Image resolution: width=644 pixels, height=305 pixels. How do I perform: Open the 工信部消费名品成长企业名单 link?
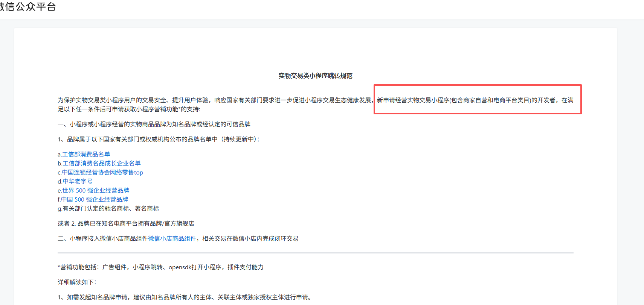[102, 163]
